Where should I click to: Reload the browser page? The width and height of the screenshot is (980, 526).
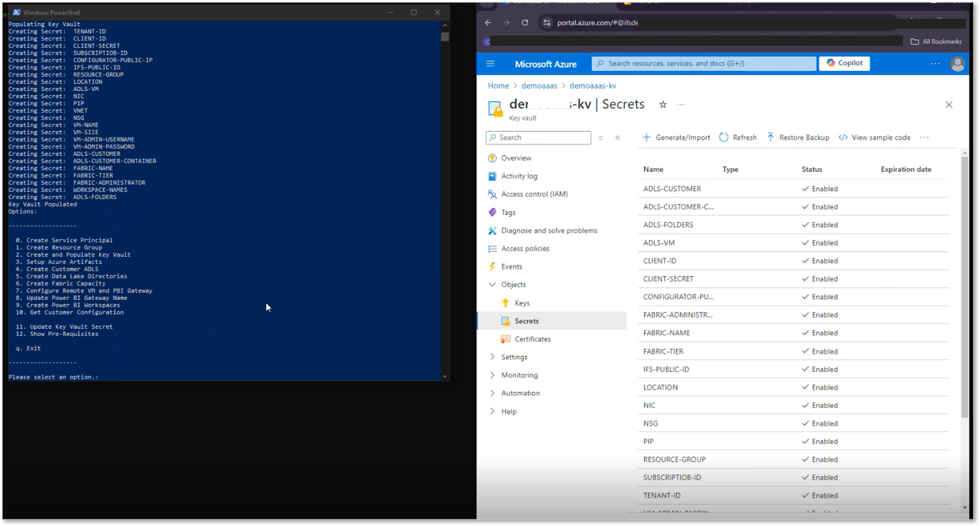pyautogui.click(x=525, y=23)
